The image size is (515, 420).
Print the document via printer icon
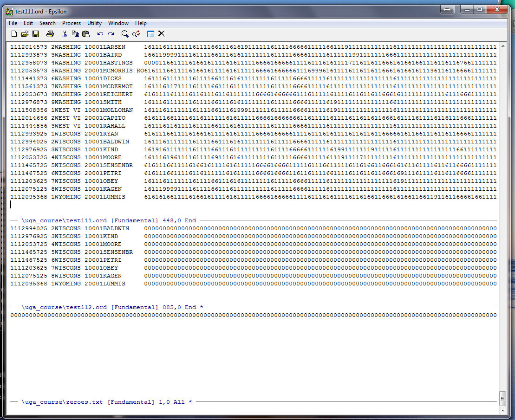point(50,34)
